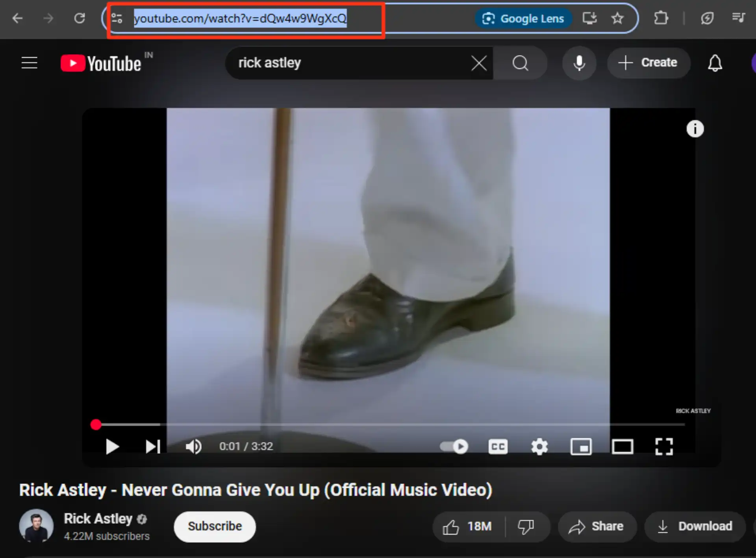Image resolution: width=756 pixels, height=558 pixels.
Task: Dislike the video with thumbs down
Action: pos(526,526)
